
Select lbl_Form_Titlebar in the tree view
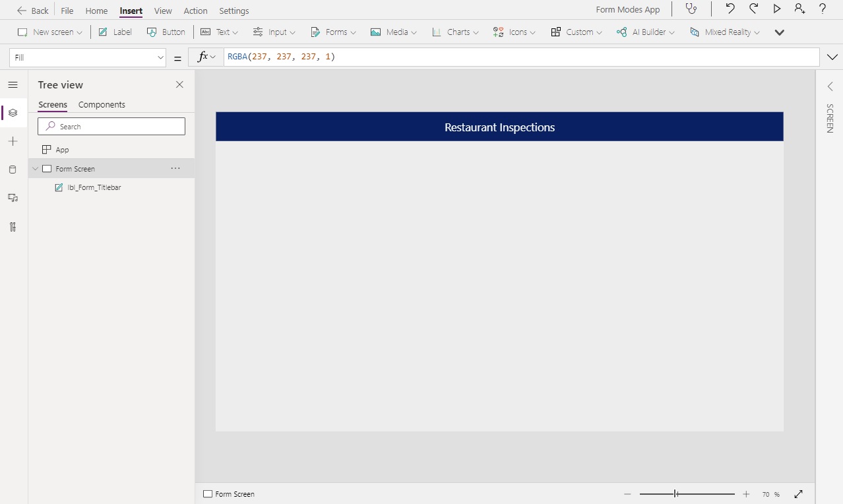pyautogui.click(x=94, y=187)
